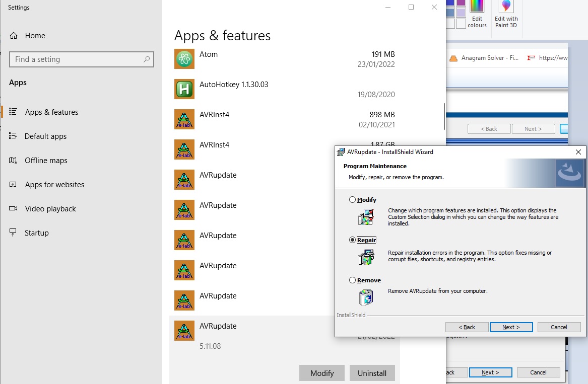Pick the purple colour swatch in Paint
The width and height of the screenshot is (588, 384).
(x=461, y=3)
